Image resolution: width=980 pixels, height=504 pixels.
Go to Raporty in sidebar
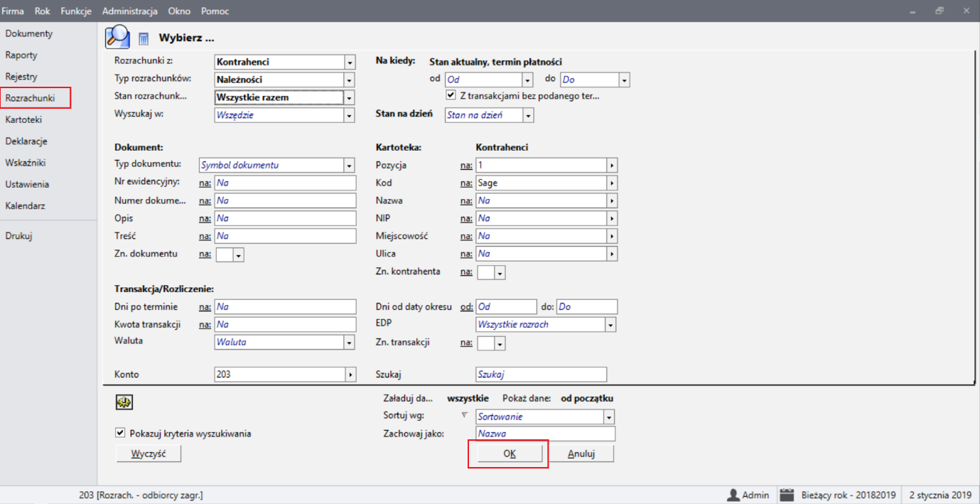coord(21,55)
